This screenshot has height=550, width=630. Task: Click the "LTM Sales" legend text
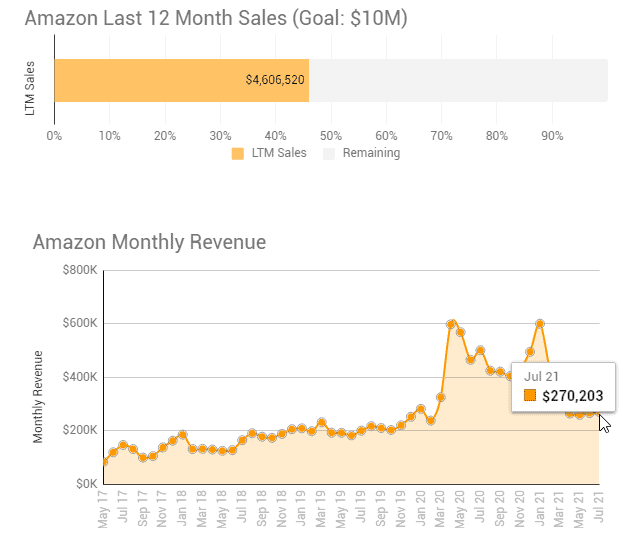[279, 154]
